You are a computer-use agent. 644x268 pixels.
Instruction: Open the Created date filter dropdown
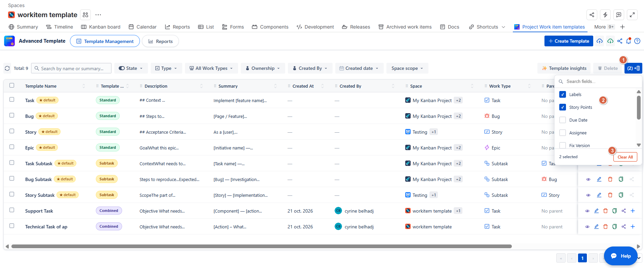359,68
